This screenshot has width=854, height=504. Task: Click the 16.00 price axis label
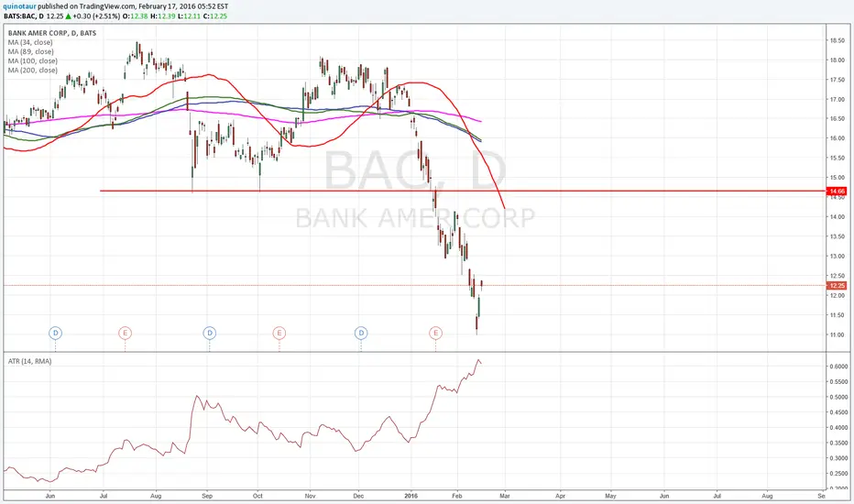[838, 138]
